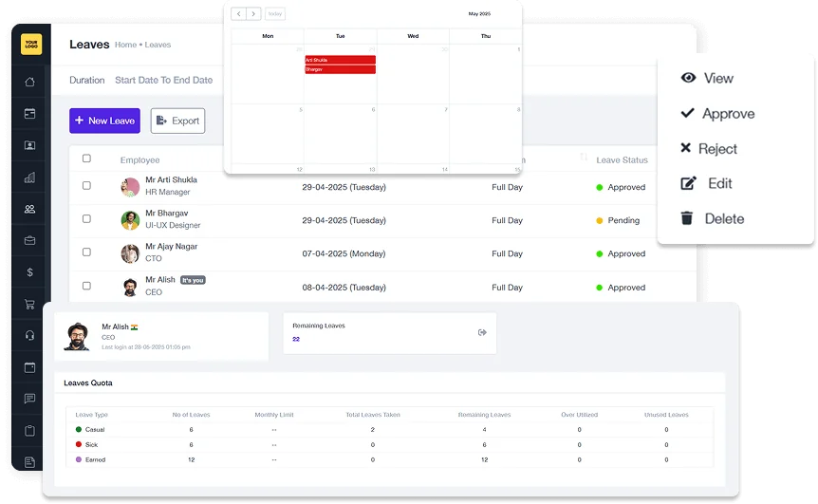The image size is (818, 504).
Task: Go to previous month in calendar
Action: coord(238,14)
